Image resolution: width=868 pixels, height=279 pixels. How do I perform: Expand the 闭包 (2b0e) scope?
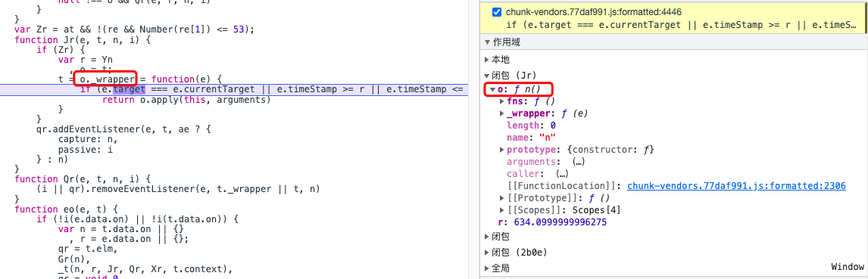pos(486,253)
